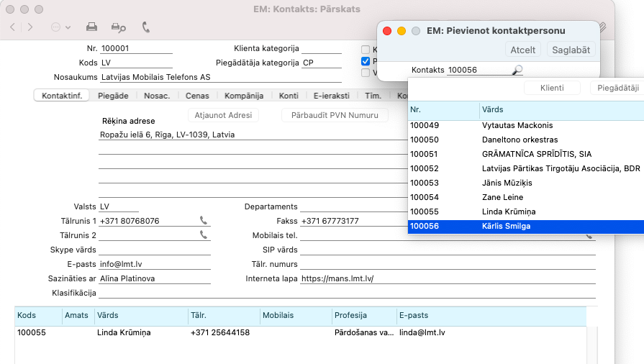Image resolution: width=644 pixels, height=364 pixels.
Task: Click the Pārbaudīt PVN Numuru button
Action: point(334,115)
